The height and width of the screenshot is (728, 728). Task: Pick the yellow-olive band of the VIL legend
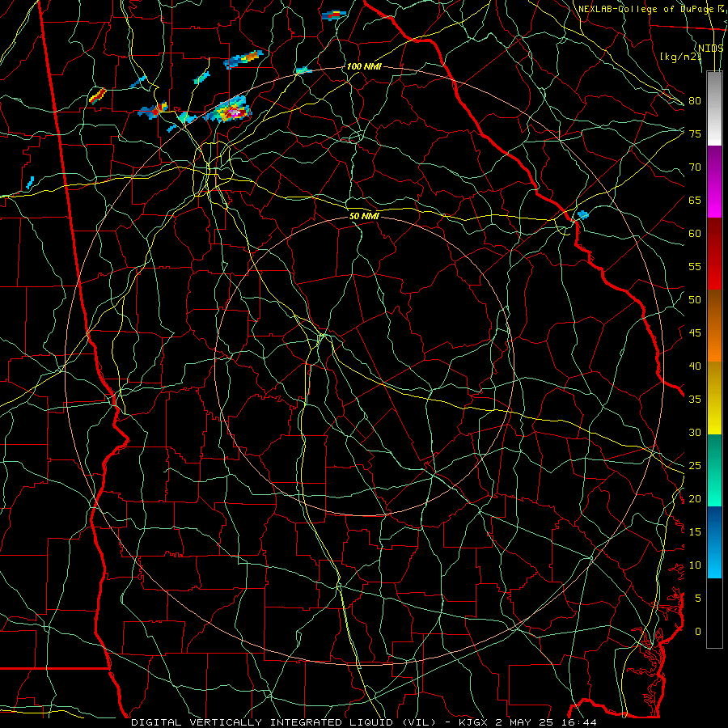coord(714,398)
